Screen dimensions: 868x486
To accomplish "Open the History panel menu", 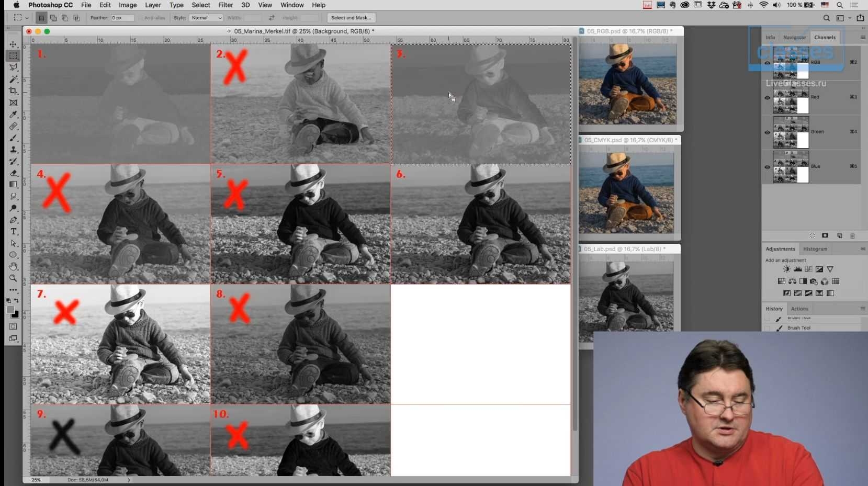I will pos(862,309).
